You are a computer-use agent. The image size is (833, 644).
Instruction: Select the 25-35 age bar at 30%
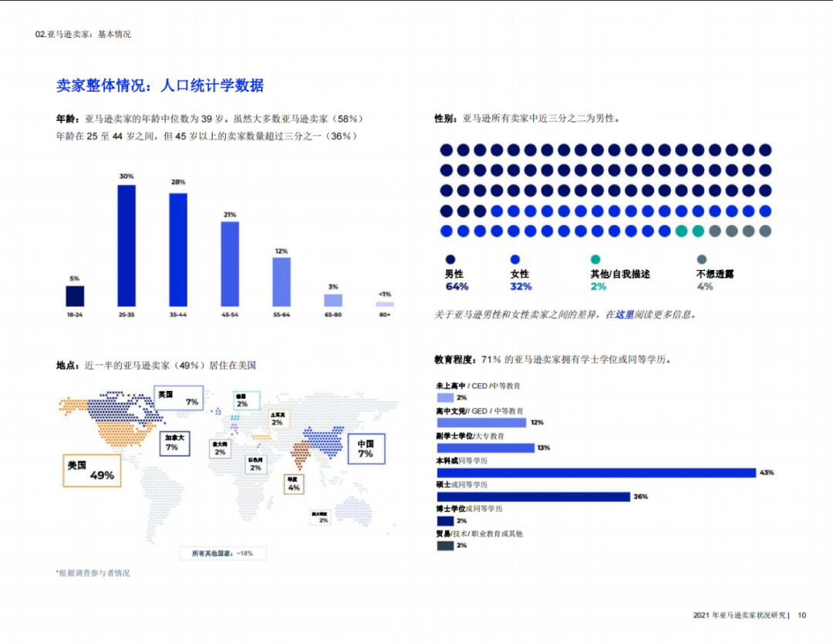126,245
